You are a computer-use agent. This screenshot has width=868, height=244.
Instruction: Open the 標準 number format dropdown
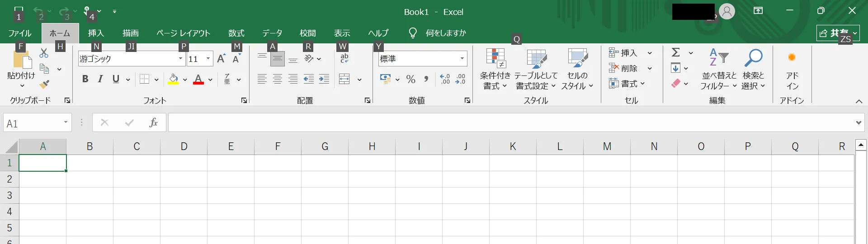pos(462,59)
